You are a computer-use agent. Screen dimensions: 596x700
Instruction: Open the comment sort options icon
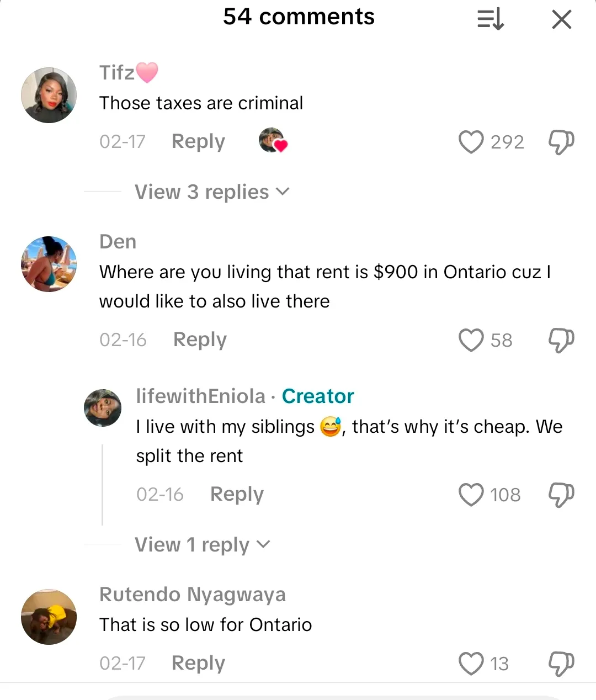(491, 20)
